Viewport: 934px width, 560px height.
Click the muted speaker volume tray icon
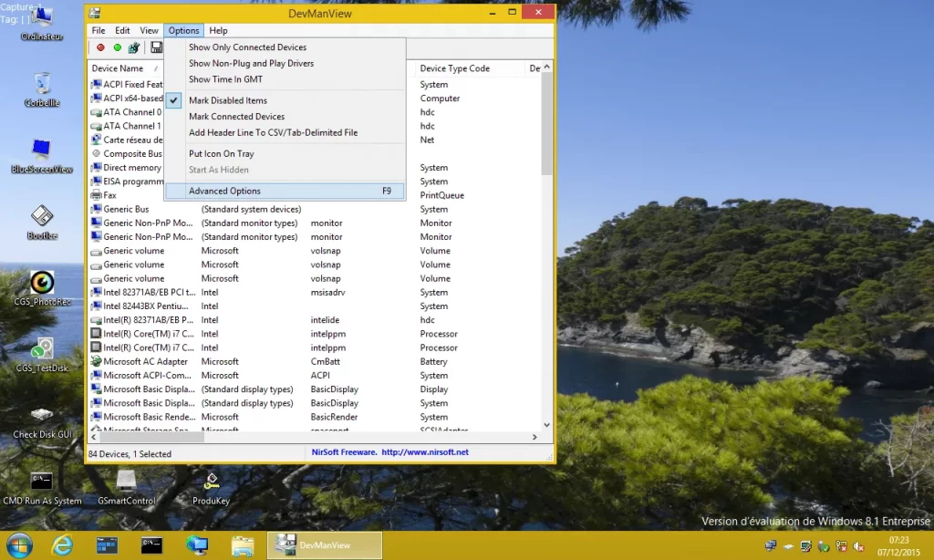pos(859,545)
